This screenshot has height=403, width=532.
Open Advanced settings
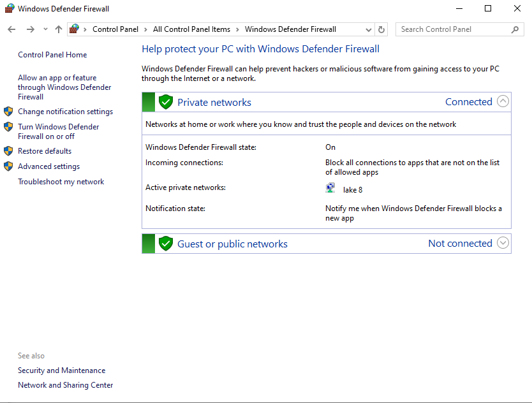[x=49, y=166]
